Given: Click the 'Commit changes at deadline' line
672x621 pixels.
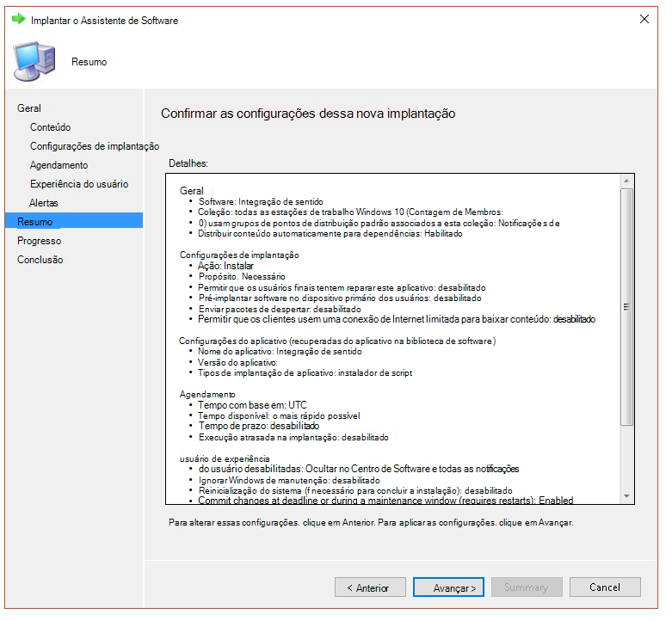Looking at the screenshot, I should coord(385,501).
